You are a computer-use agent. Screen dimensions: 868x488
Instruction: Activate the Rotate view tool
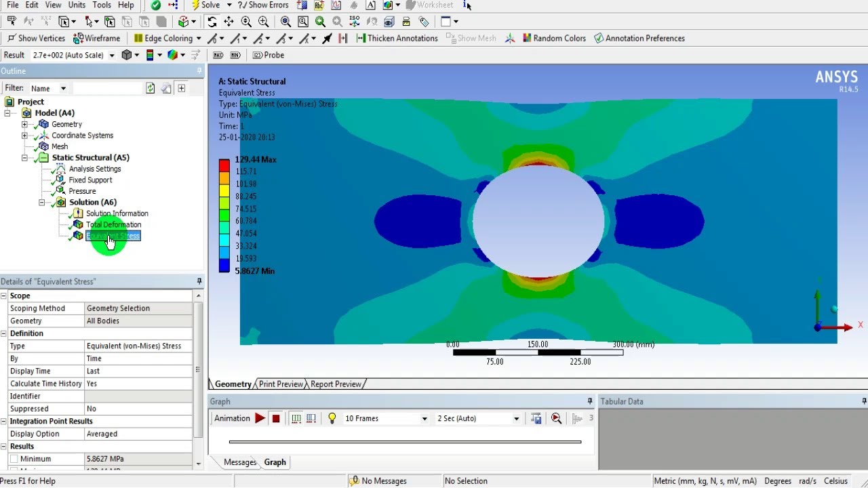212,22
